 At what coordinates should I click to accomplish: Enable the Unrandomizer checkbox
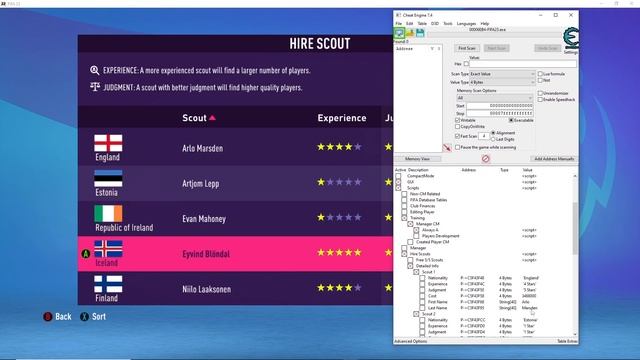(x=540, y=93)
